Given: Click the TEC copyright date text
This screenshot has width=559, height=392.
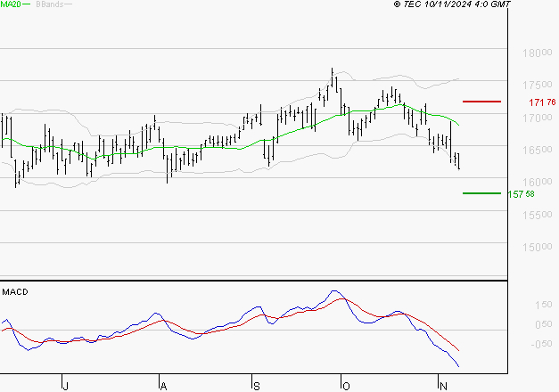Looking at the screenshot, I should (452, 4).
